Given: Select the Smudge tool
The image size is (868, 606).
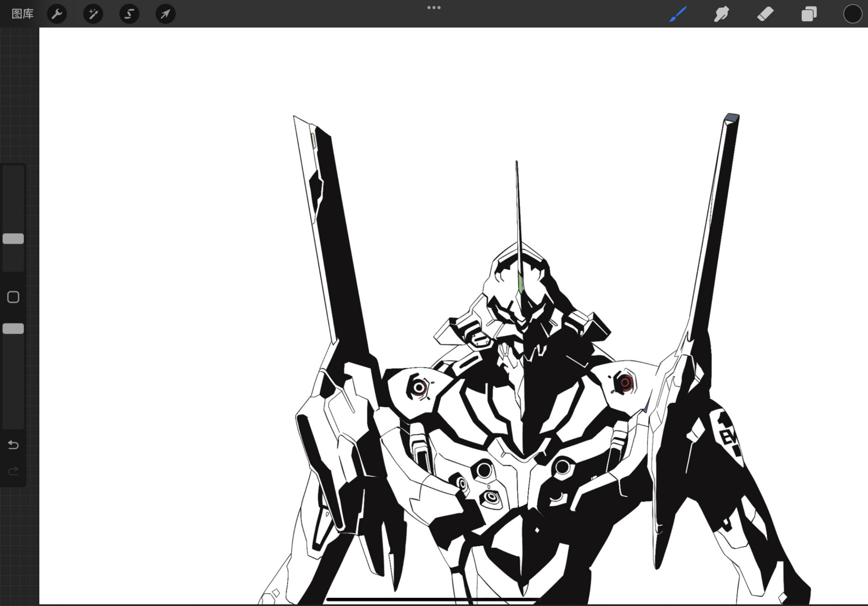Looking at the screenshot, I should click(x=721, y=14).
